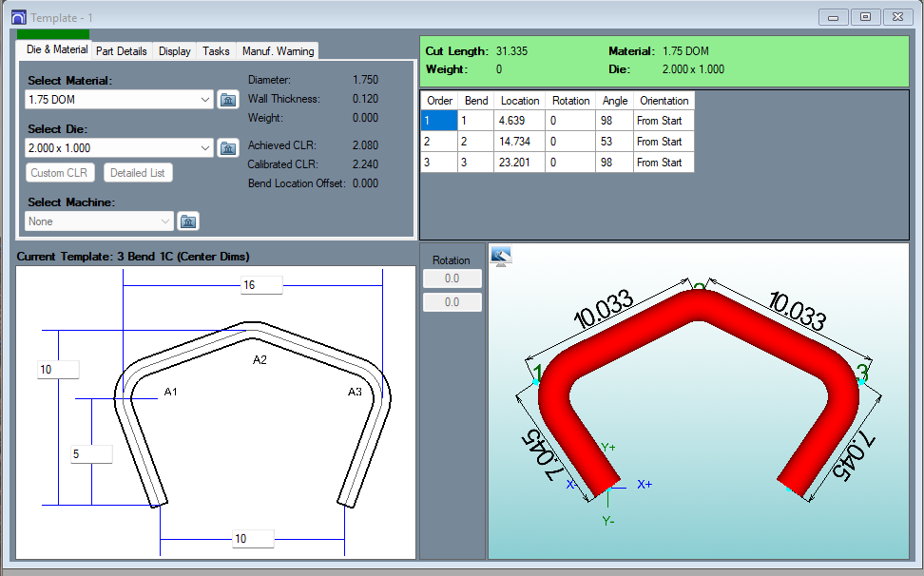Expand the Select Machine dropdown

[x=165, y=221]
